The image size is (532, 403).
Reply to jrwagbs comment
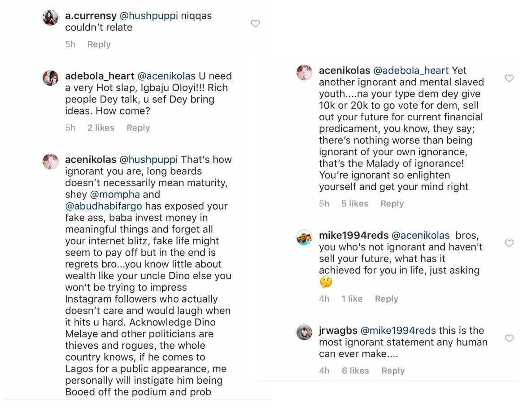(x=393, y=370)
